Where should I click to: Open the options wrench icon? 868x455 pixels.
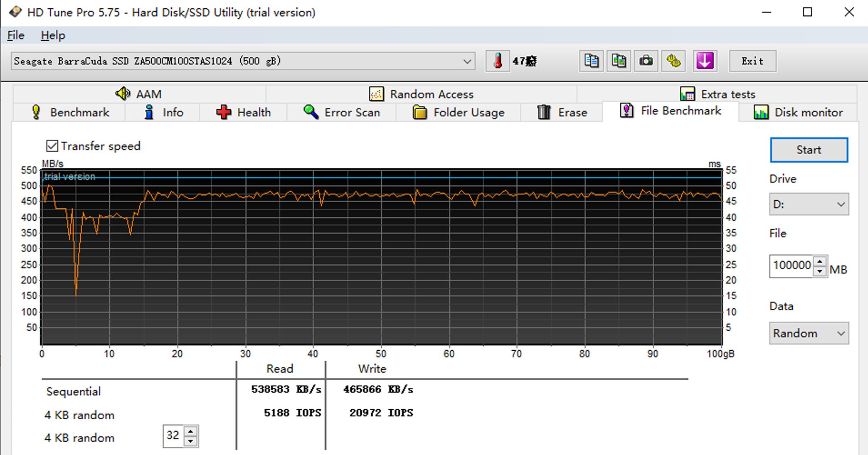[x=673, y=61]
